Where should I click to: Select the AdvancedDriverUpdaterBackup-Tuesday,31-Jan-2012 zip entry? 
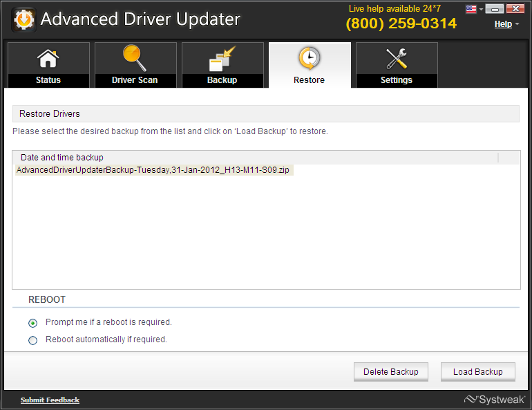coord(154,169)
